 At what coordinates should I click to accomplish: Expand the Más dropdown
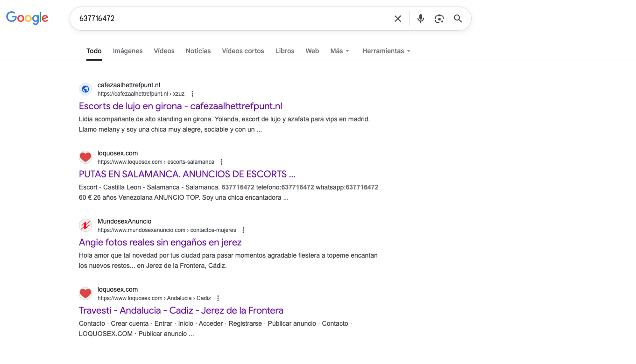[x=340, y=51]
